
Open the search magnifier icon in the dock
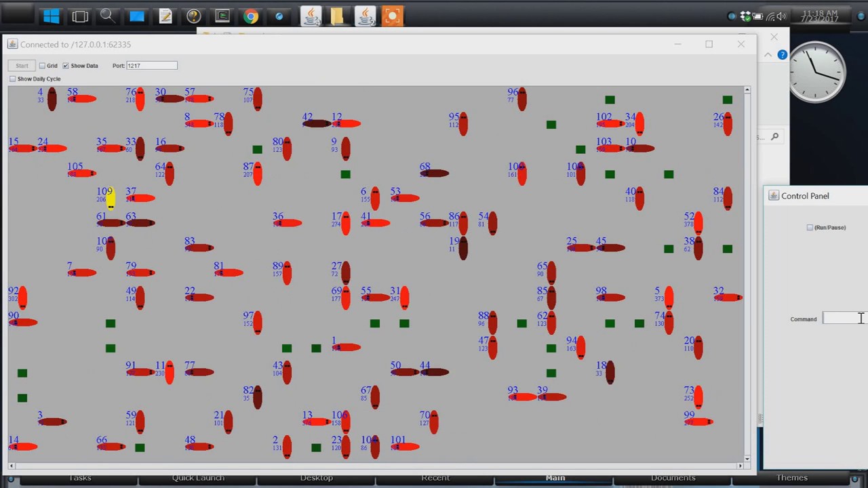[107, 16]
